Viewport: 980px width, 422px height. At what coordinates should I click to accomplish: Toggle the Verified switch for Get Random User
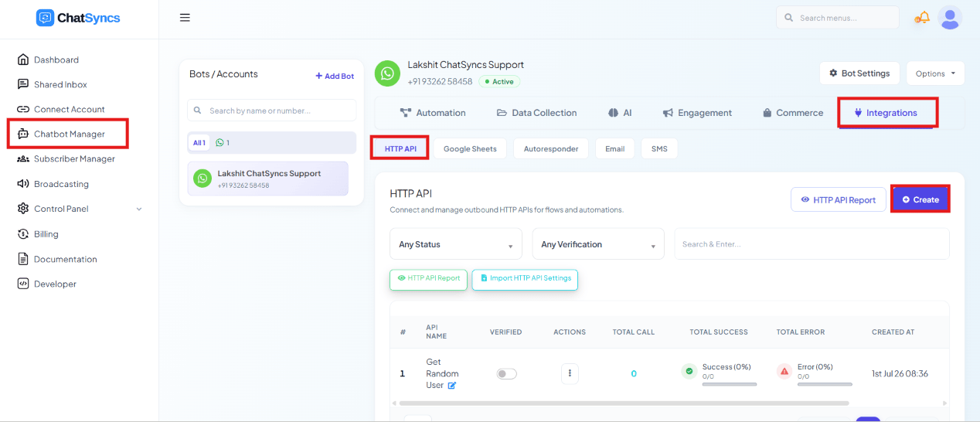tap(506, 374)
